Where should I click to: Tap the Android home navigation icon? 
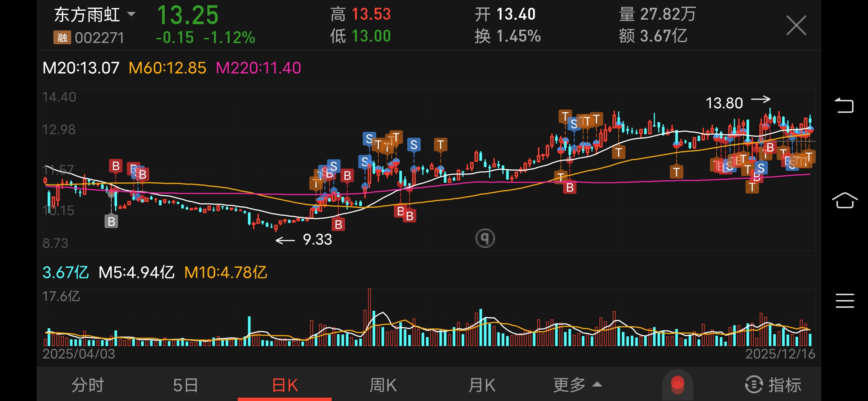(845, 200)
